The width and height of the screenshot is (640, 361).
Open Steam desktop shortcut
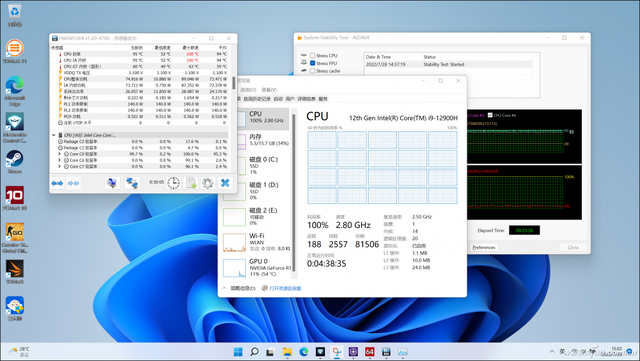(x=15, y=162)
